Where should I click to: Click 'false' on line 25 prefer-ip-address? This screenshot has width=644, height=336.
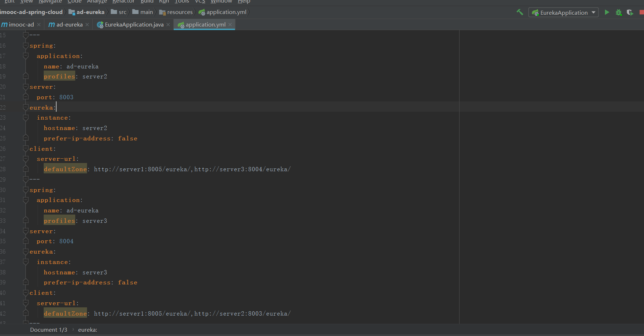click(x=128, y=139)
